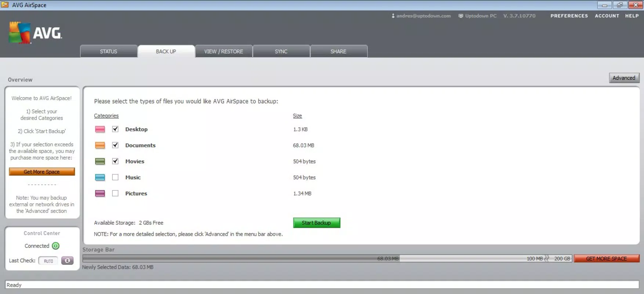Viewport: 644px width, 294px height.
Task: Switch to the STATUS tab
Action: pos(109,51)
